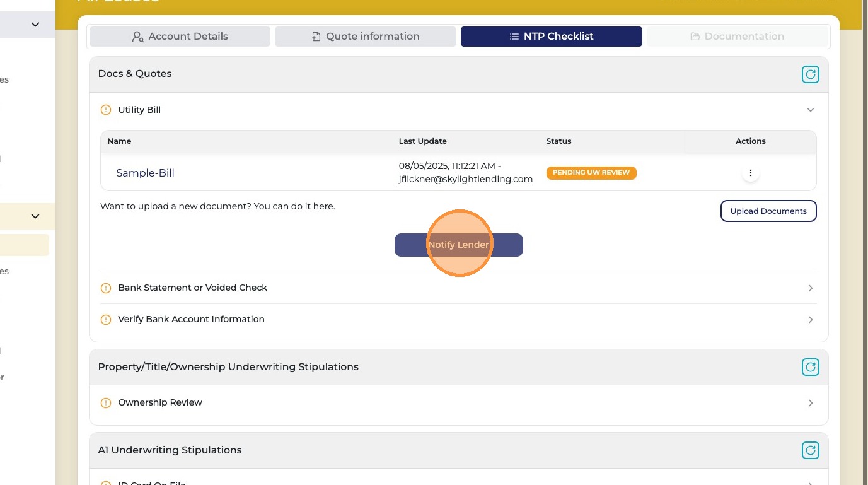868x485 pixels.
Task: Expand the Ownership Review row
Action: [811, 403]
